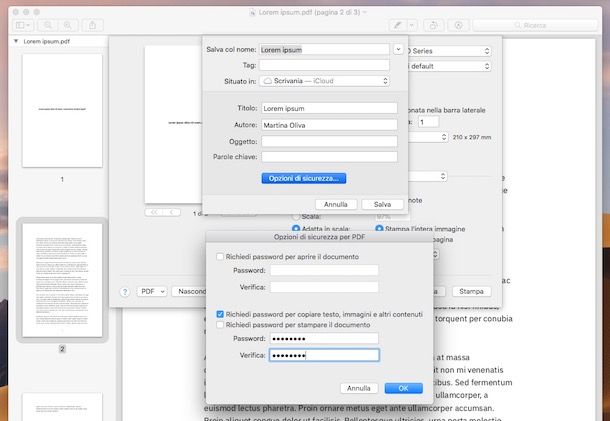610x421 pixels.
Task: Open the paper size dropdown beside 210 x 297 mm
Action: point(427,137)
